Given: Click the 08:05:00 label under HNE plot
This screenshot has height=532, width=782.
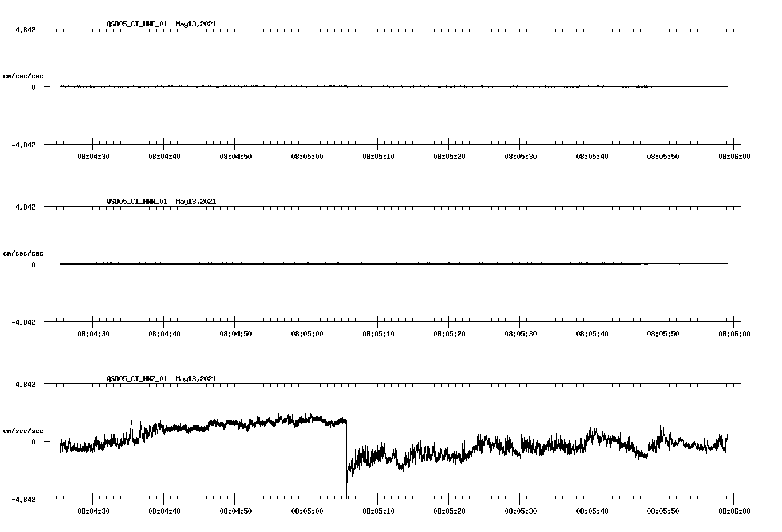Looking at the screenshot, I should click(306, 156).
